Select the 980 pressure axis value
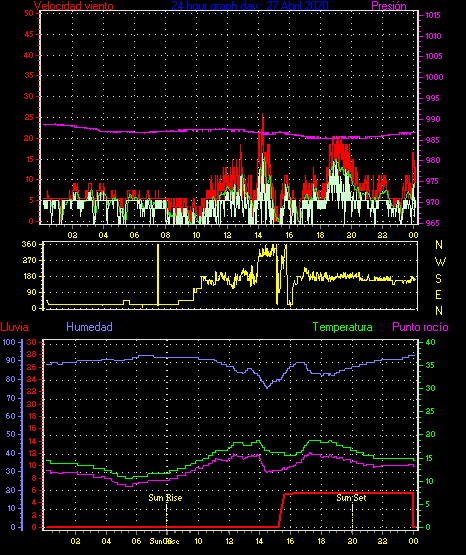The width and height of the screenshot is (466, 555). 433,160
